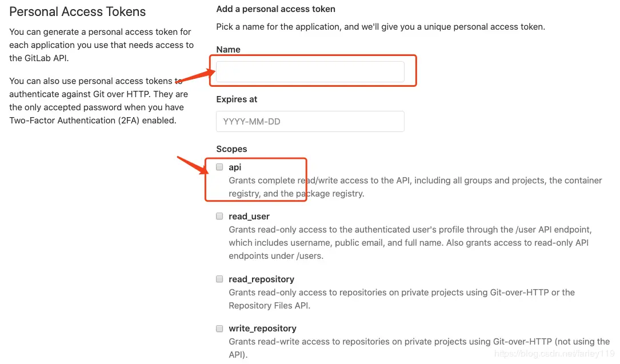The height and width of the screenshot is (364, 620).
Task: Tick the read_user scope checkbox
Action: point(219,217)
